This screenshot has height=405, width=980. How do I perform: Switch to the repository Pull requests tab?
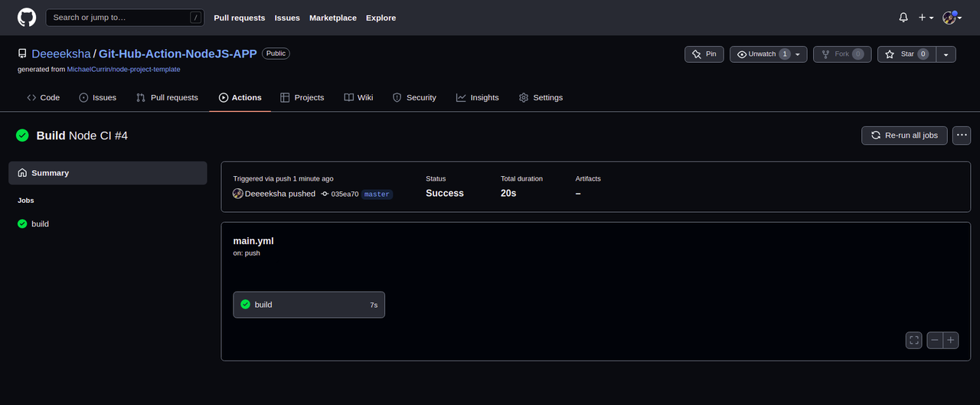tap(167, 97)
